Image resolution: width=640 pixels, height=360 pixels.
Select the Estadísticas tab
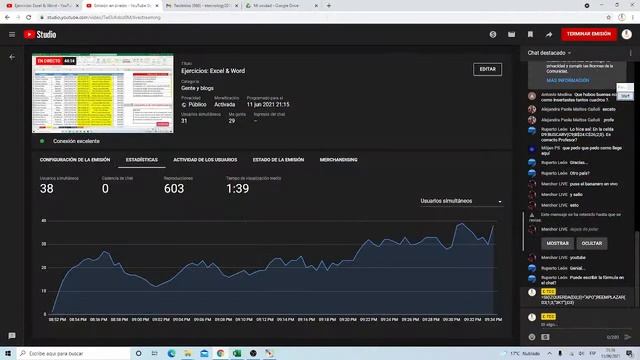pyautogui.click(x=142, y=160)
